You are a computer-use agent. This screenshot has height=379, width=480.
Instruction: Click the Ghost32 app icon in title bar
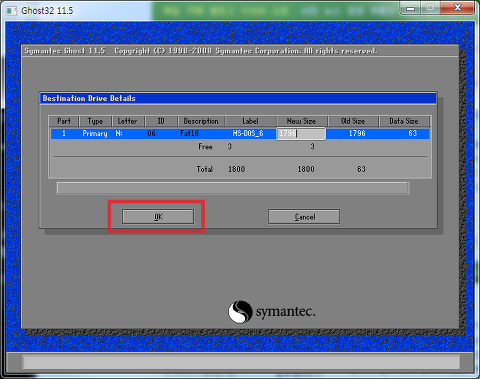pos(12,11)
